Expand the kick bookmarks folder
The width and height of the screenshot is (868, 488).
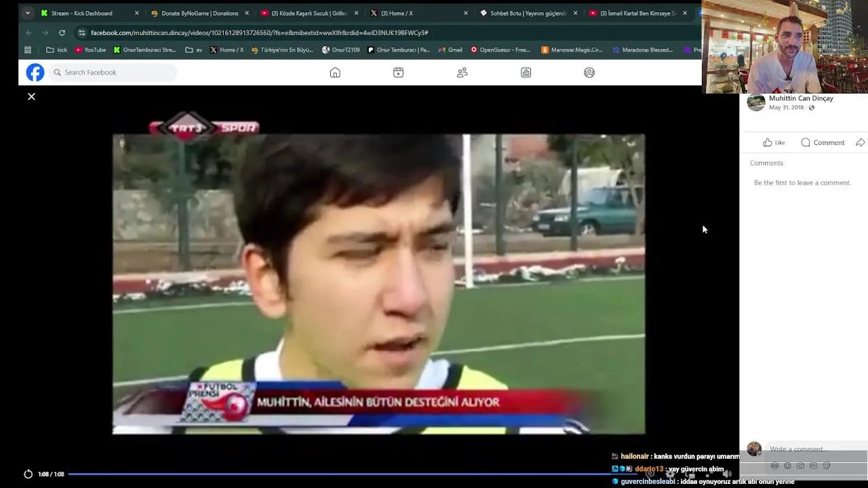[x=57, y=49]
